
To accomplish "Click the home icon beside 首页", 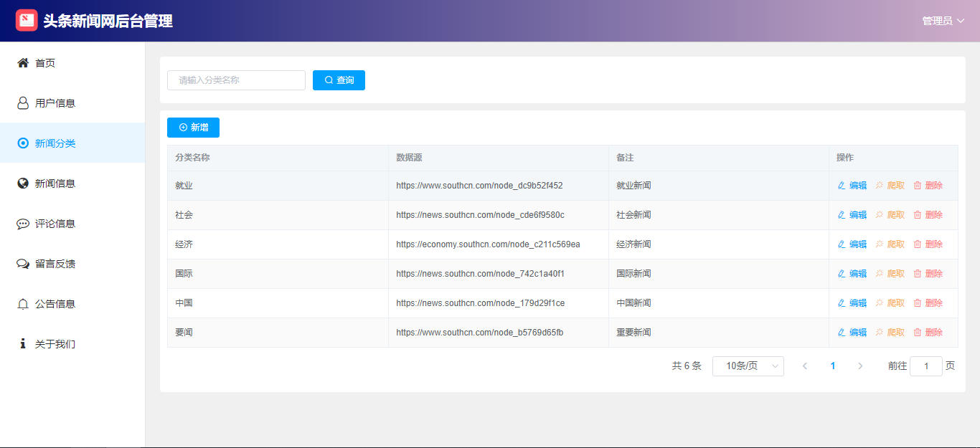I will coord(23,63).
